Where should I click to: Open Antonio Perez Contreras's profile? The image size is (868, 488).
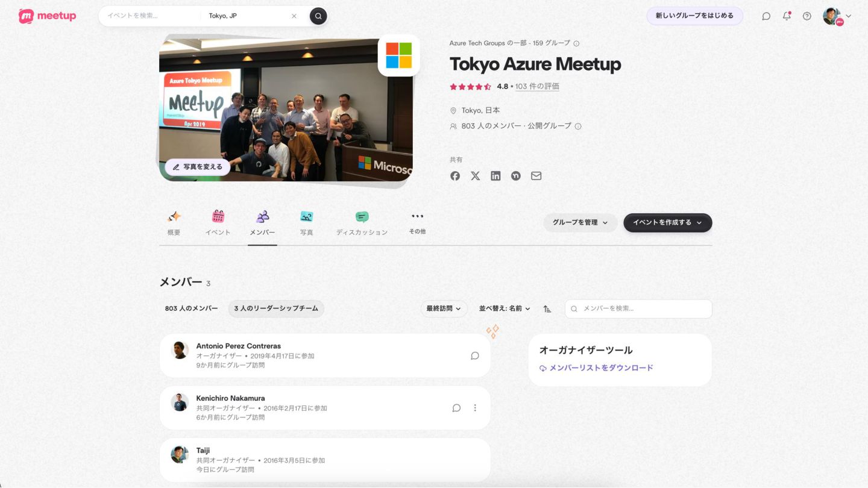click(239, 346)
